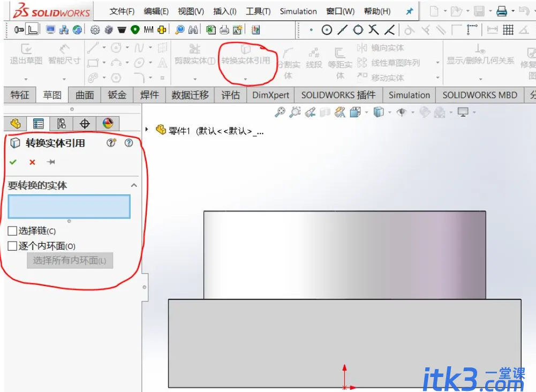The image size is (536, 392).
Task: Open the DisplayManager color ball tab
Action: (x=108, y=123)
